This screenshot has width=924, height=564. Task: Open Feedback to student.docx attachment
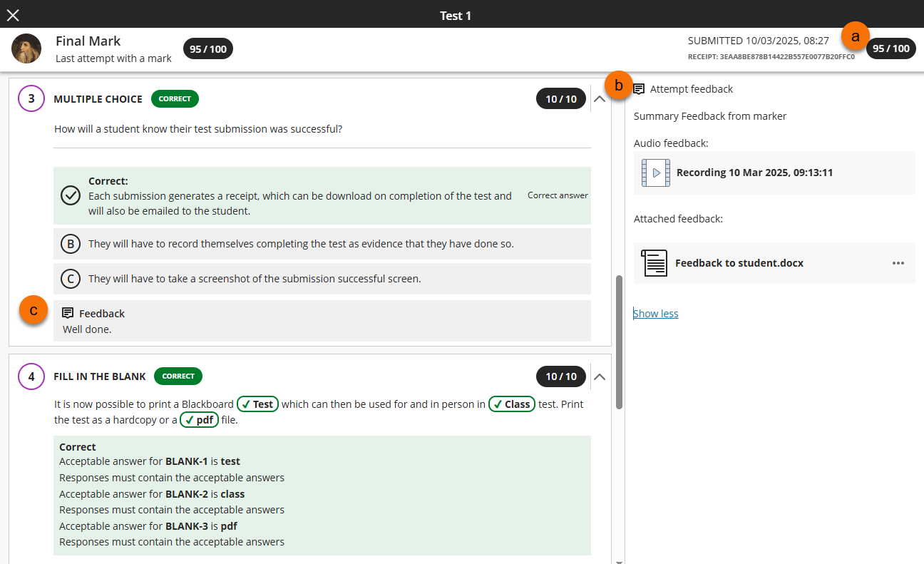coord(739,263)
